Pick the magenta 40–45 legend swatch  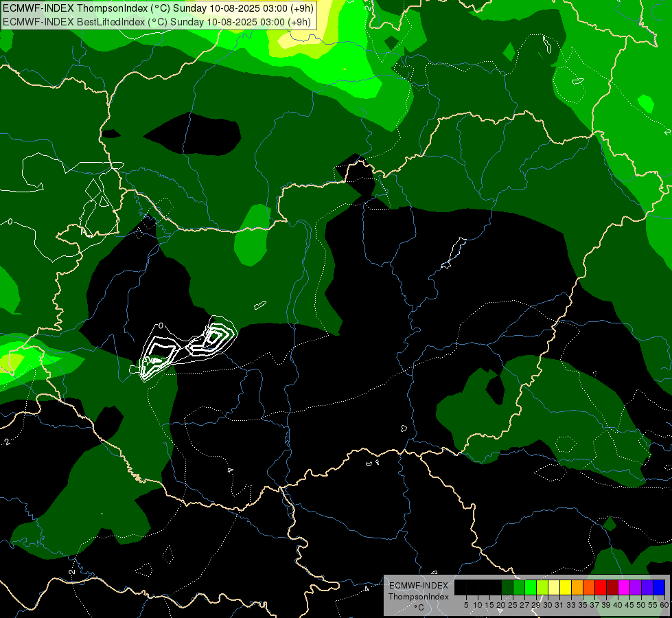(624, 587)
